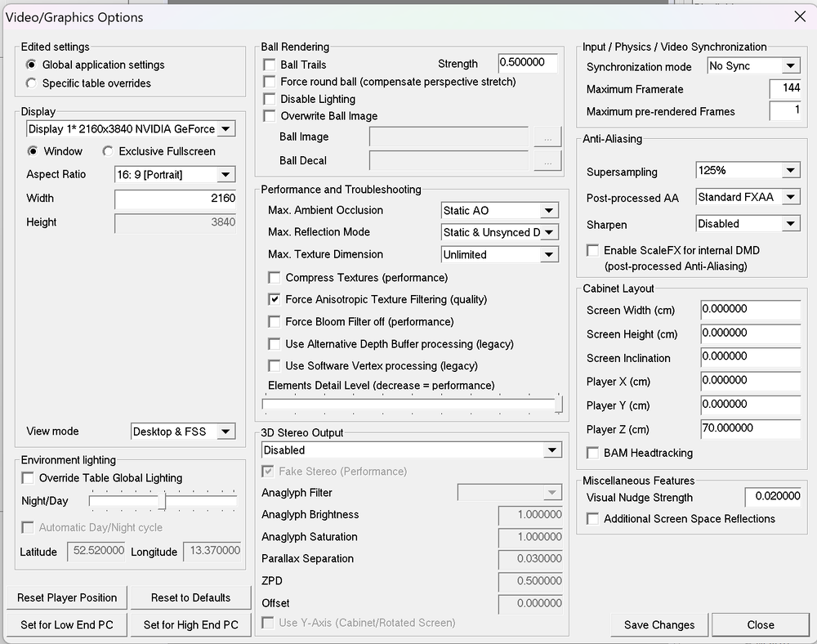This screenshot has width=817, height=644.
Task: Choose Window display mode
Action: coord(33,151)
